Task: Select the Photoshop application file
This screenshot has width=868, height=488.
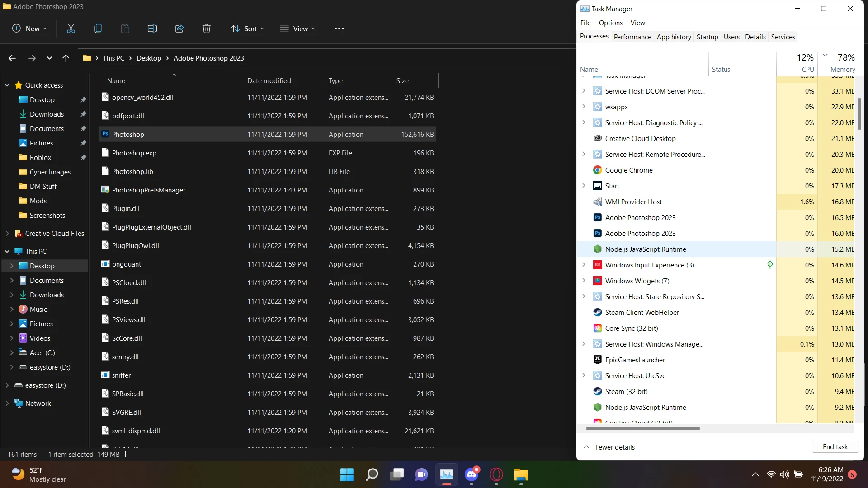Action: 128,135
